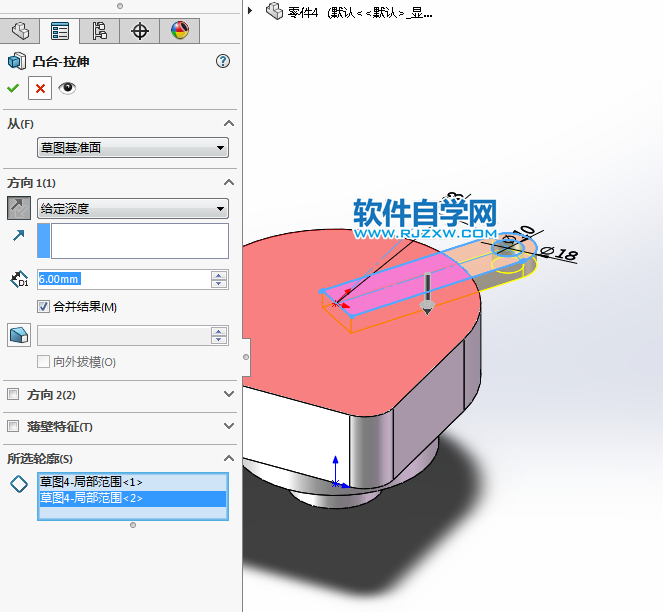Click the reverse direction button
Viewport: 663px width, 612px height.
19,208
